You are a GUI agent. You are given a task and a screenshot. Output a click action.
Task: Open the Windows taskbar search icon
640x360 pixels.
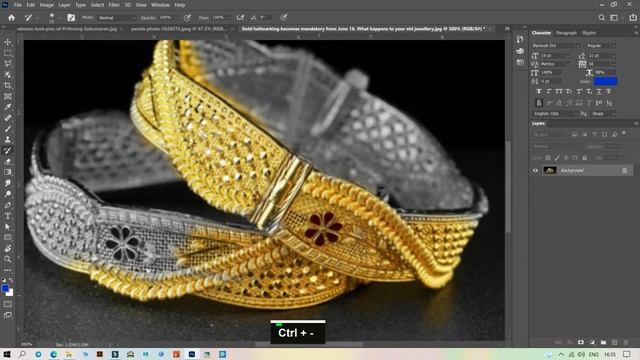pos(22,354)
